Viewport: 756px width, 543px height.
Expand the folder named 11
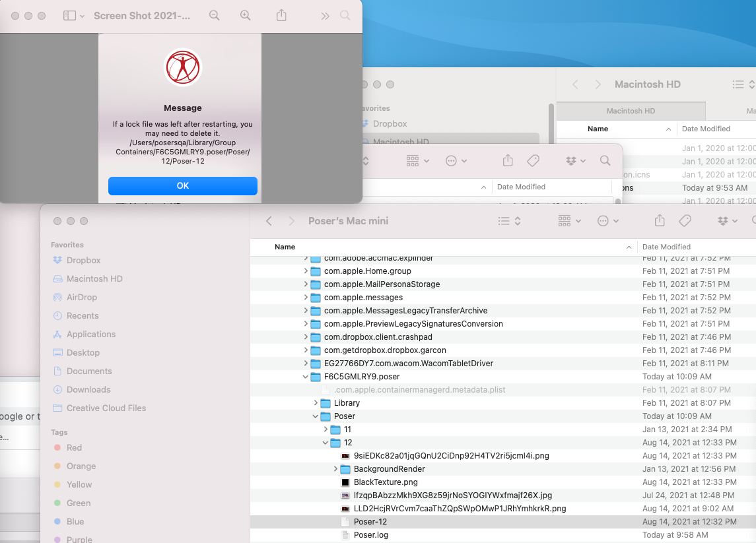point(326,430)
